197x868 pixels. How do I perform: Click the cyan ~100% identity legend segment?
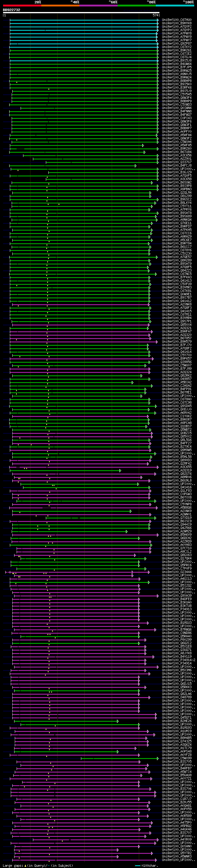pyautogui.click(x=175, y=6)
